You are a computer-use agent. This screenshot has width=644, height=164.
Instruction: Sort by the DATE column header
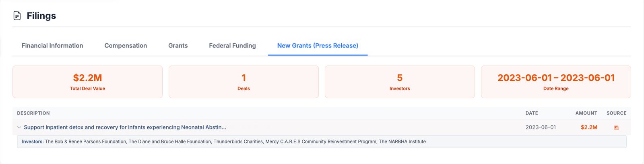tap(532, 113)
